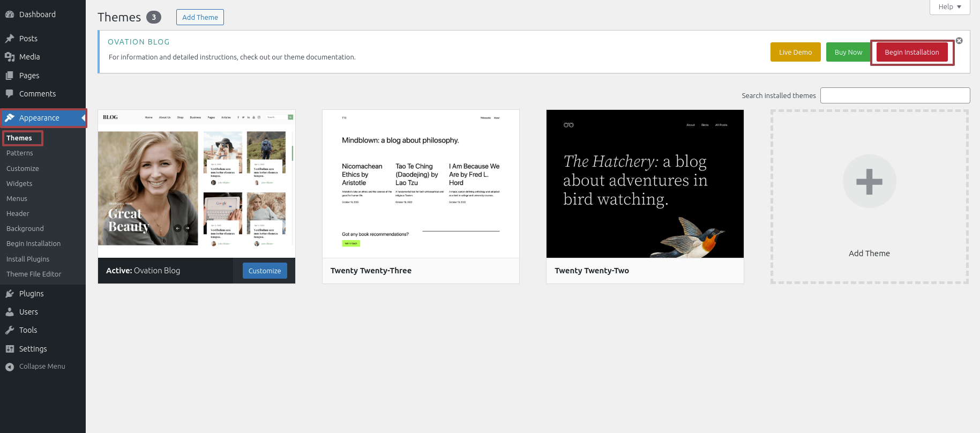The image size is (980, 433).
Task: Click the Twenty Twenty-Three theme name
Action: [371, 271]
